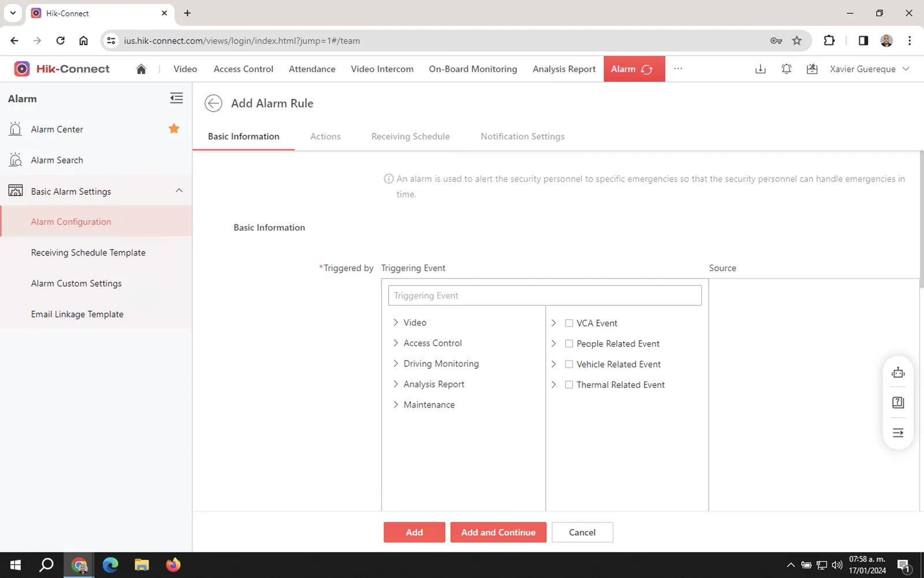The height and width of the screenshot is (578, 924).
Task: Check the Vehicle Related Event checkbox
Action: [x=569, y=364]
